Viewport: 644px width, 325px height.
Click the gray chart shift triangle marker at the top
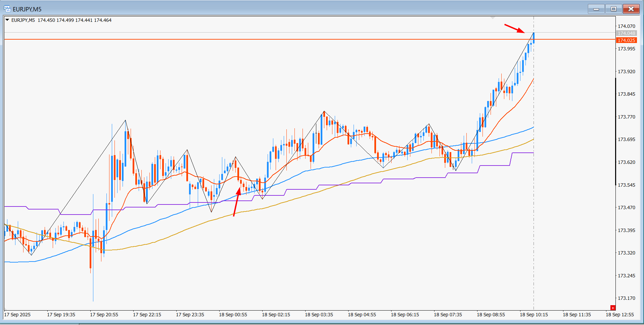coord(493,17)
